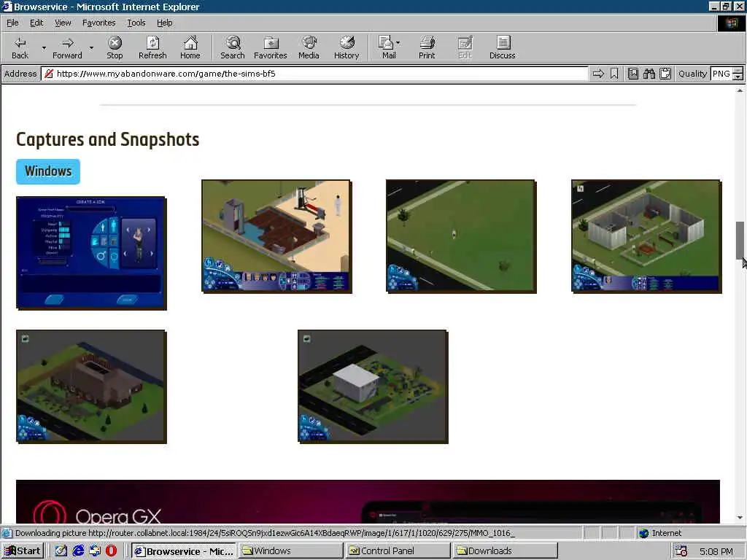Open the Create-a-Sim screenshot thumbnail
Image resolution: width=747 pixels, height=560 pixels.
(x=91, y=253)
